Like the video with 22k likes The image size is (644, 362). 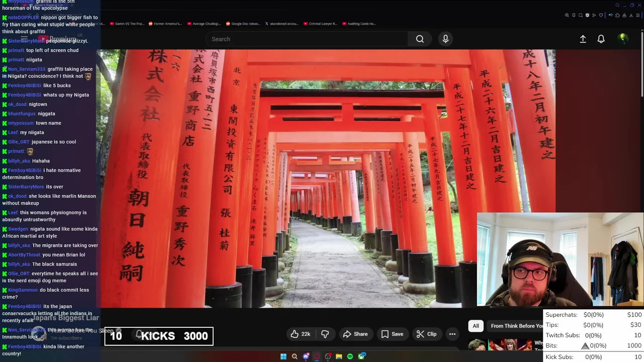pyautogui.click(x=300, y=334)
